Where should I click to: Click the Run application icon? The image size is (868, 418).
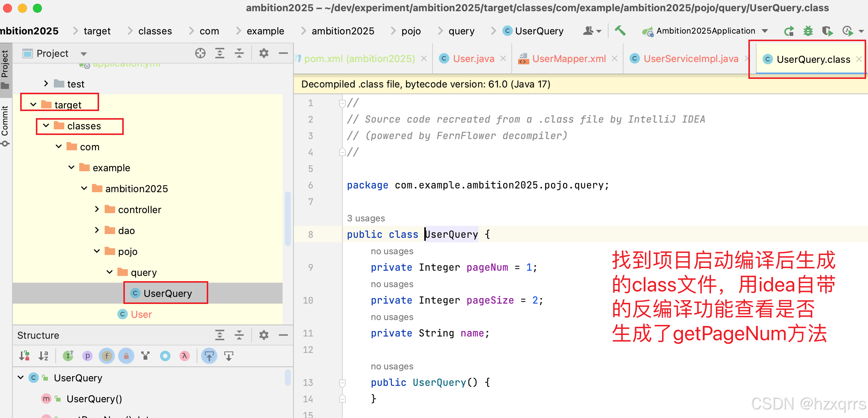789,31
